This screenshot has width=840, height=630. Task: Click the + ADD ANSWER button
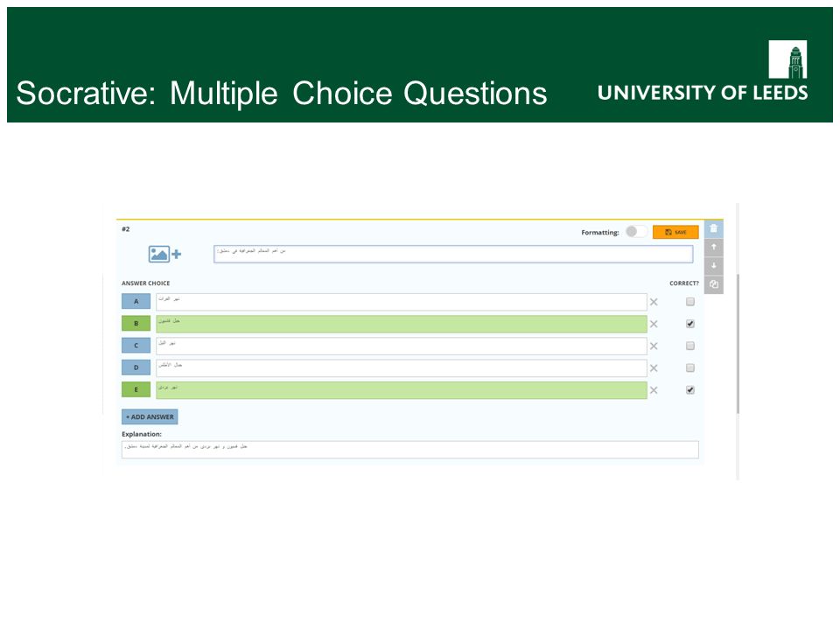[150, 416]
